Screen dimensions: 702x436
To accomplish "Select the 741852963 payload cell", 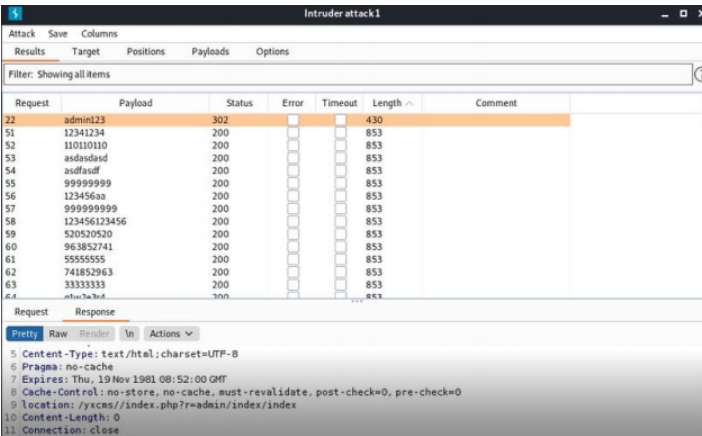I will (88, 272).
